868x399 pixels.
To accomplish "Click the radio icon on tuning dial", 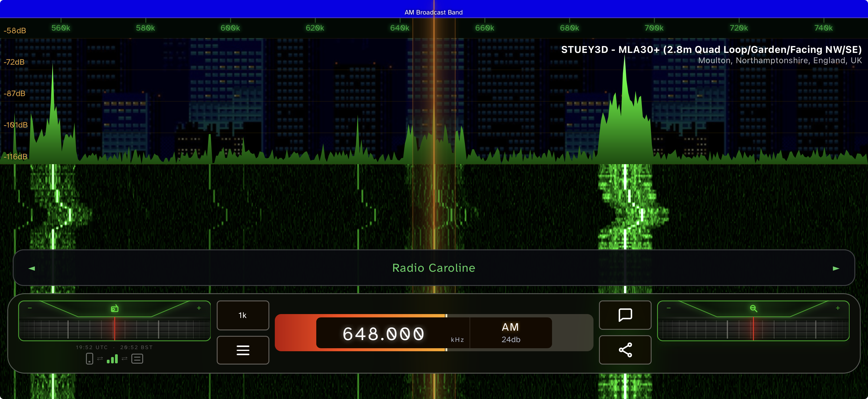I will [x=115, y=308].
